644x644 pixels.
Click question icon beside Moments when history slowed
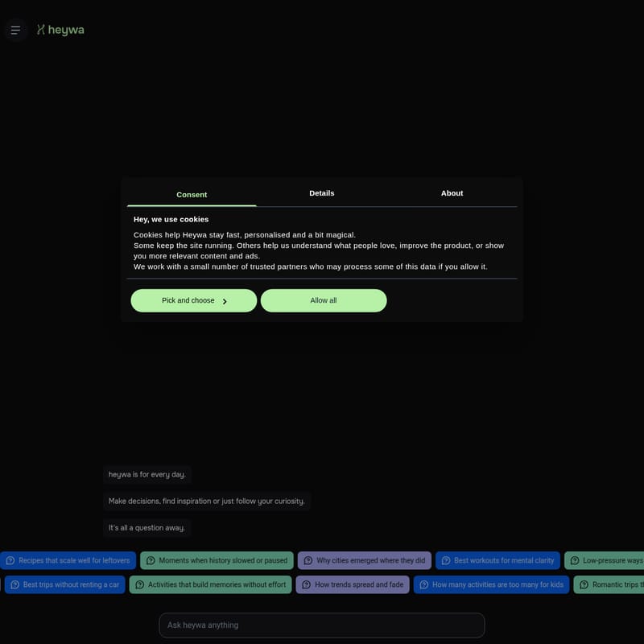tap(151, 560)
